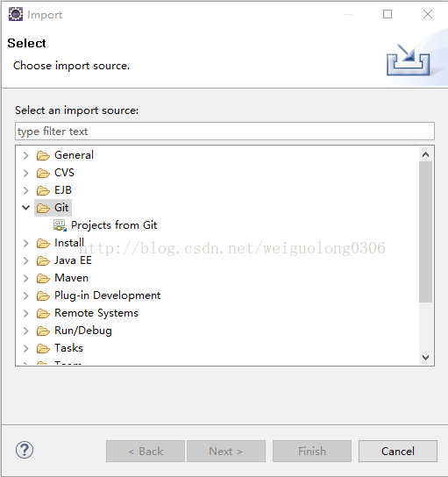Click the scrollbar up arrow
448x477 pixels.
425,155
